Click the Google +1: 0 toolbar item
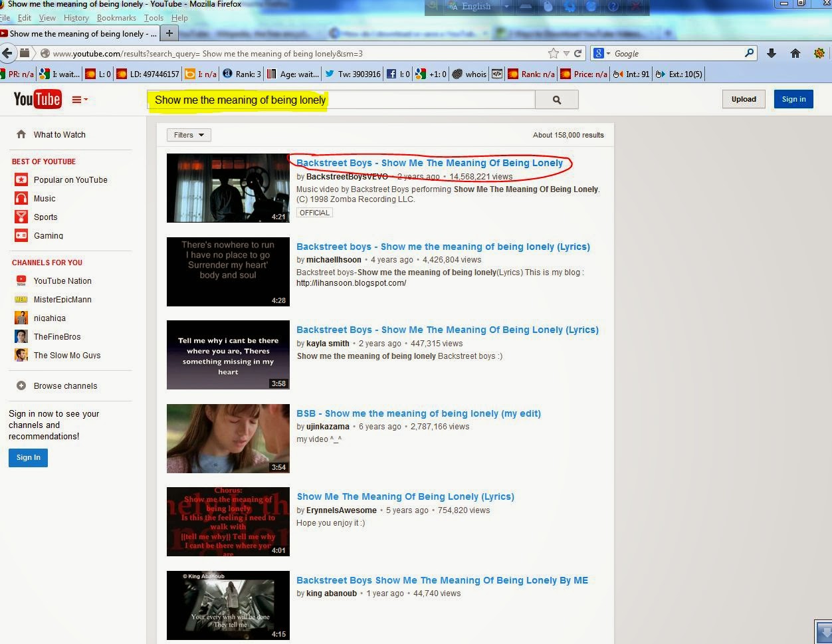Viewport: 832px width, 644px height. 431,74
